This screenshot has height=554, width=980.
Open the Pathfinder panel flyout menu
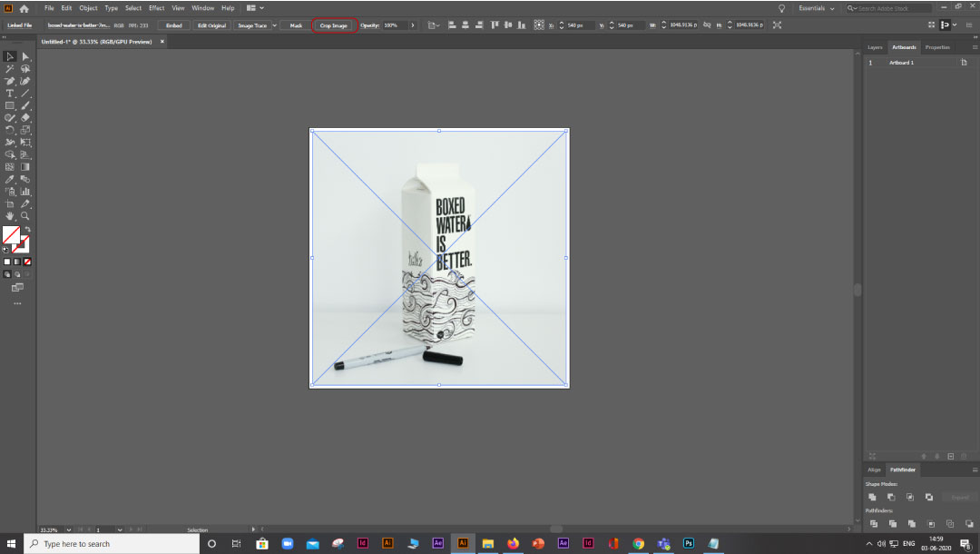point(975,470)
